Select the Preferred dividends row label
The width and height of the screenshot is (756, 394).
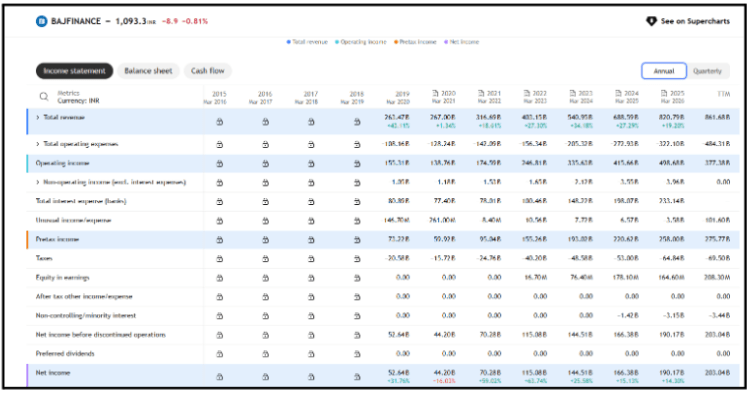[65, 353]
